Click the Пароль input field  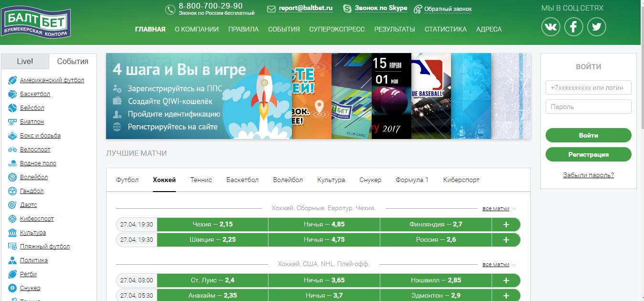[x=588, y=107]
